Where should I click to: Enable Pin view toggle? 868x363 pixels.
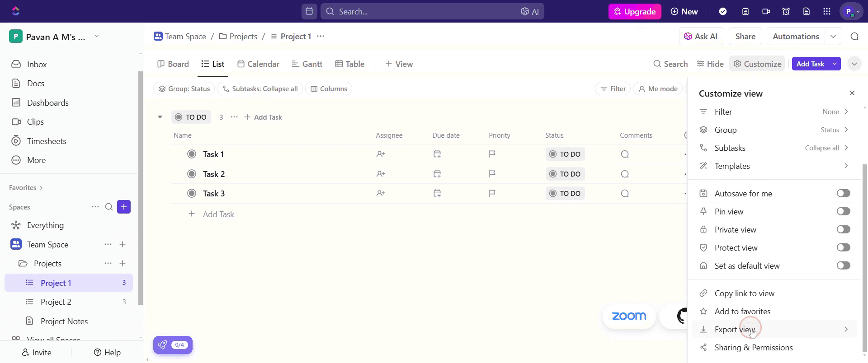coord(843,211)
